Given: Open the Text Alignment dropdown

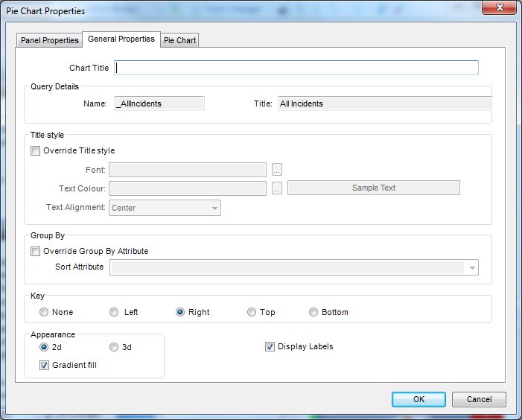Looking at the screenshot, I should click(x=214, y=209).
